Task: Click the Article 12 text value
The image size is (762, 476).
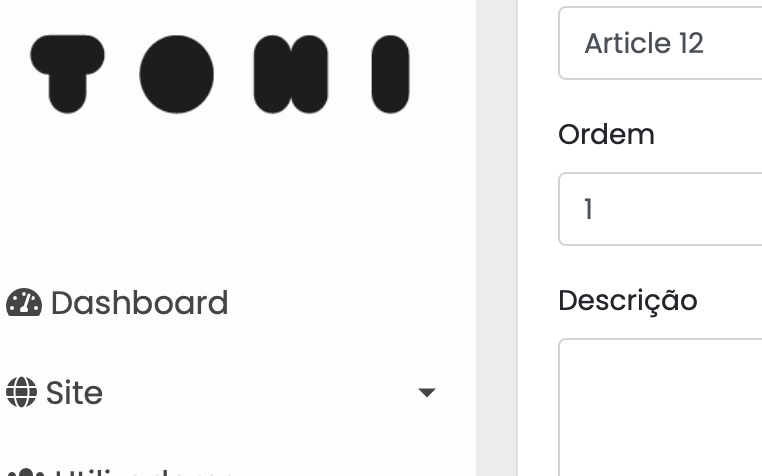Action: (x=643, y=44)
